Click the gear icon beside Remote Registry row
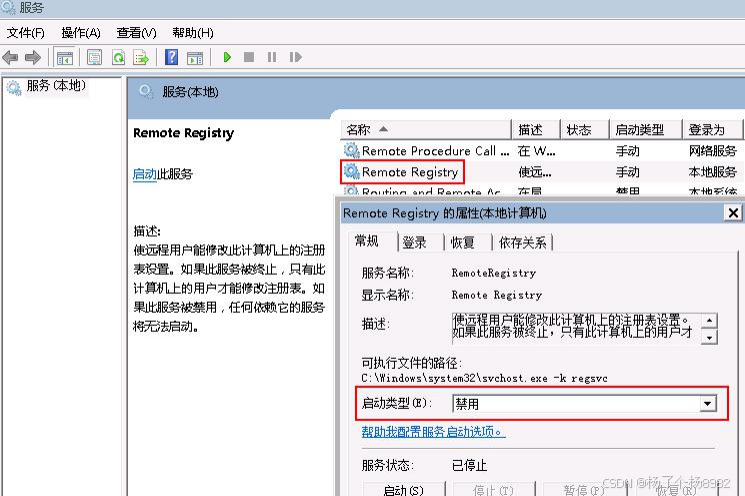 click(x=351, y=171)
